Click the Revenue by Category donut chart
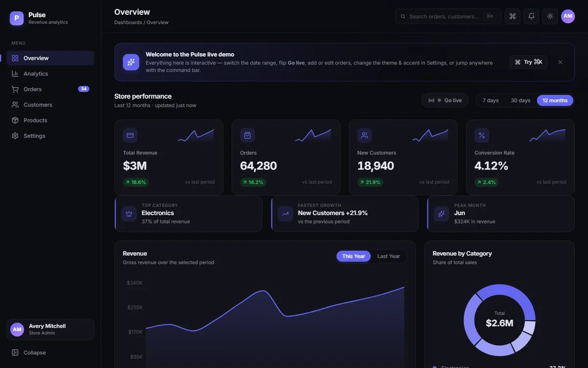588x368 pixels. (x=499, y=320)
